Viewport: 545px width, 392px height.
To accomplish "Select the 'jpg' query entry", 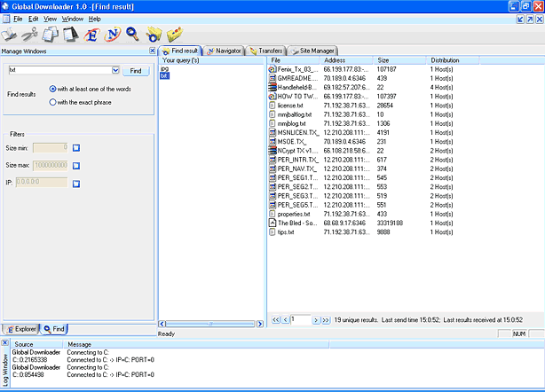I will (x=164, y=69).
